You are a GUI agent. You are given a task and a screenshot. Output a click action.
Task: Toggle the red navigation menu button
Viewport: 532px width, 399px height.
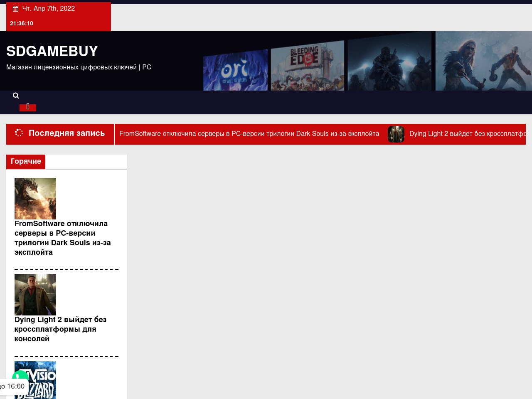tap(28, 107)
